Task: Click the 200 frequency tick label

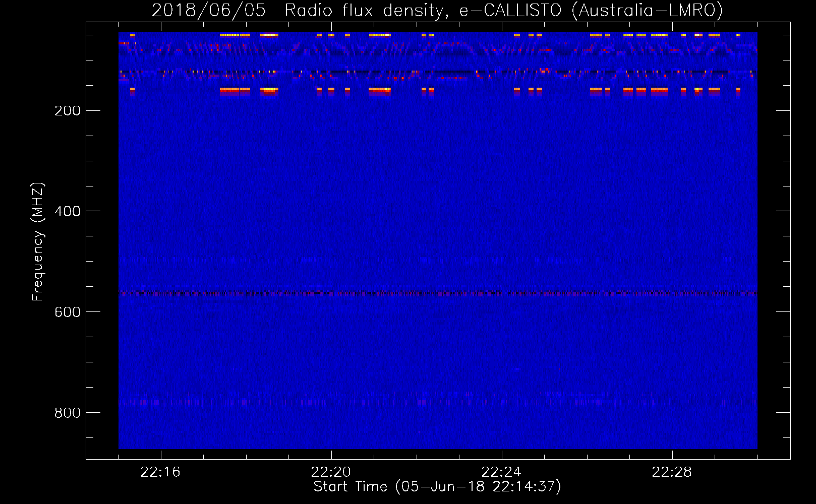Action: [x=68, y=110]
